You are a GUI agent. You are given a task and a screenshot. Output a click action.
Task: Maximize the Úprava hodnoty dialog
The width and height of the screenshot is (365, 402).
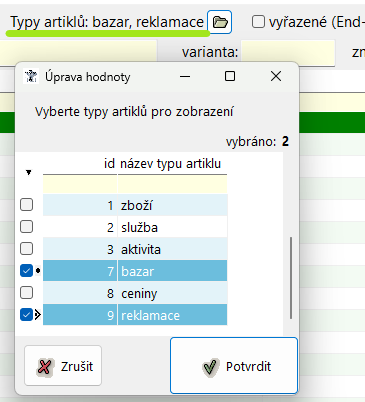point(230,76)
